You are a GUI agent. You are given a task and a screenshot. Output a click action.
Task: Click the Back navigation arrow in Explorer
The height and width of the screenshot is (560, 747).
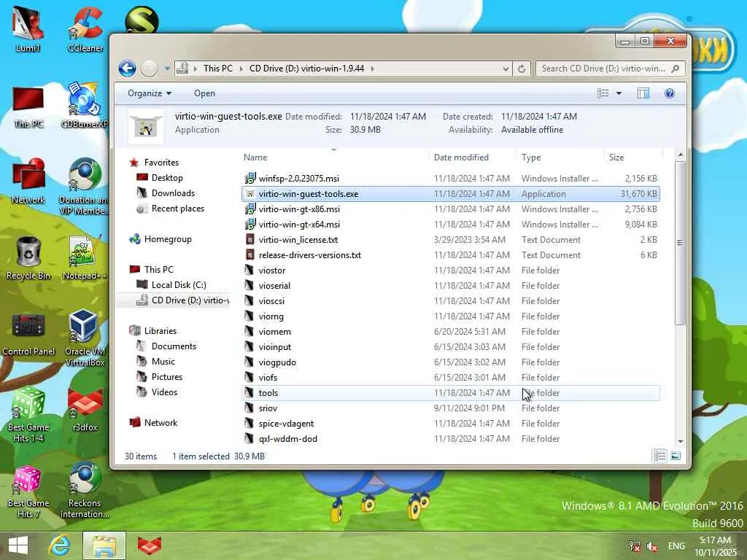pyautogui.click(x=127, y=69)
